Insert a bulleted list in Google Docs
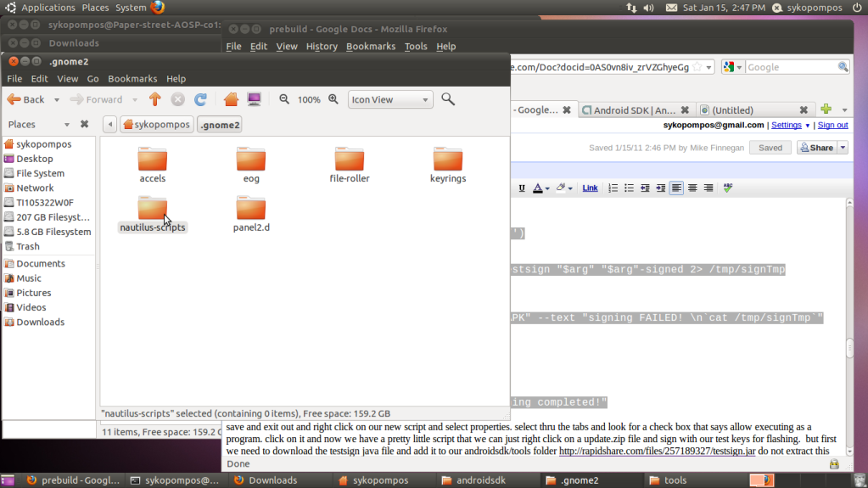 coord(629,188)
